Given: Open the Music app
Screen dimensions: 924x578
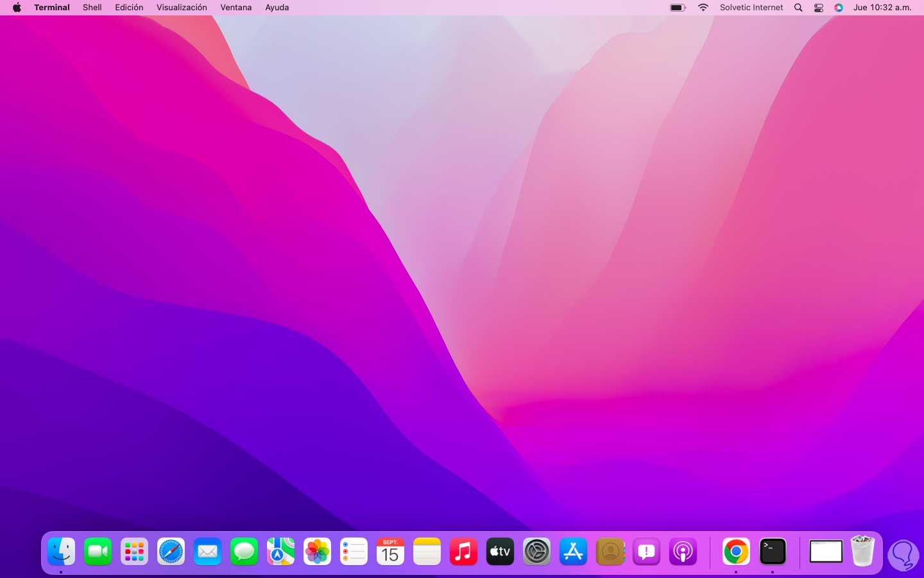Looking at the screenshot, I should [x=463, y=552].
